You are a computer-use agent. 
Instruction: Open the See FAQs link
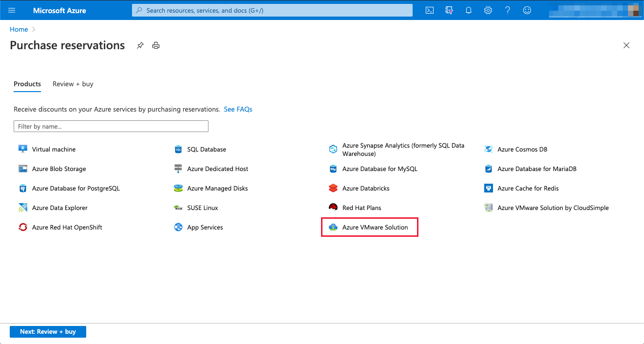tap(238, 109)
